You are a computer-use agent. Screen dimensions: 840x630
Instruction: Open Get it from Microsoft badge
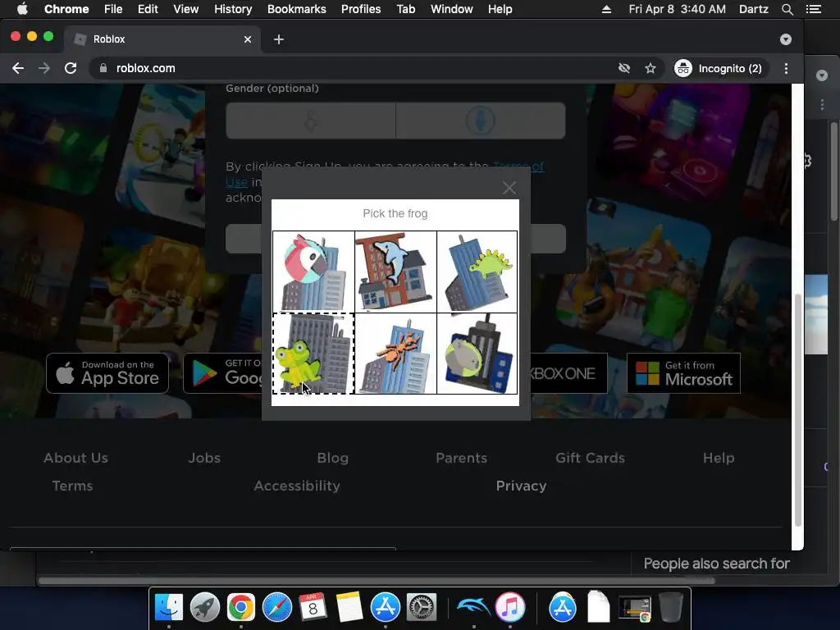pos(683,373)
